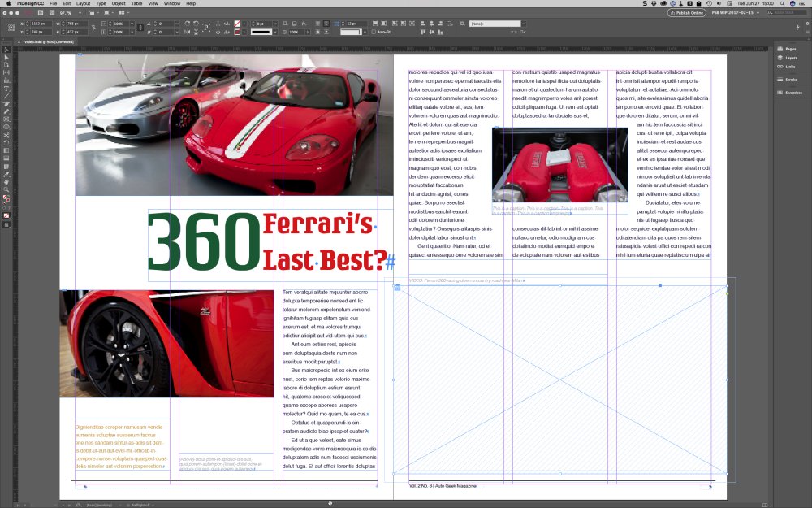The height and width of the screenshot is (508, 812).
Task: Click the Rotate 90° counter-clockwise icon
Action: [x=197, y=24]
